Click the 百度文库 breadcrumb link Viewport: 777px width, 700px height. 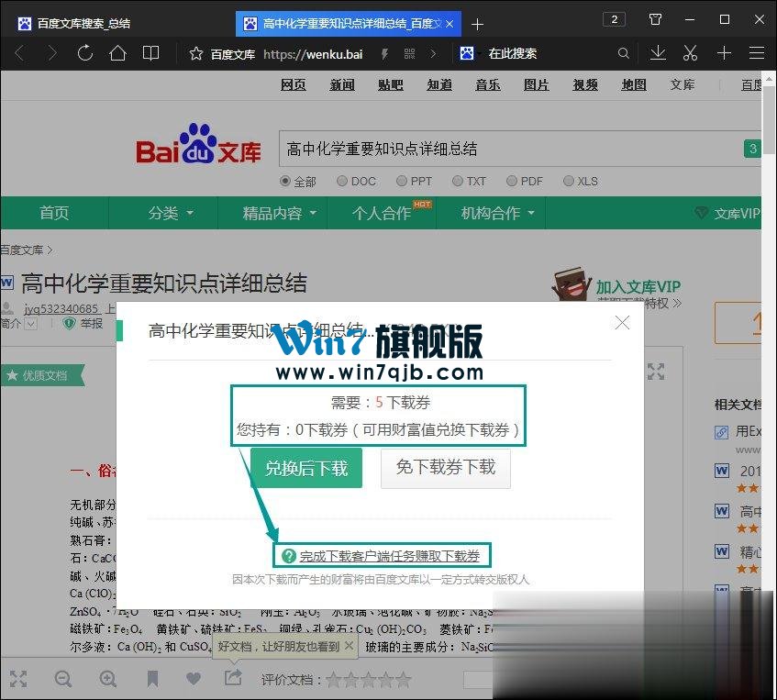[22, 250]
